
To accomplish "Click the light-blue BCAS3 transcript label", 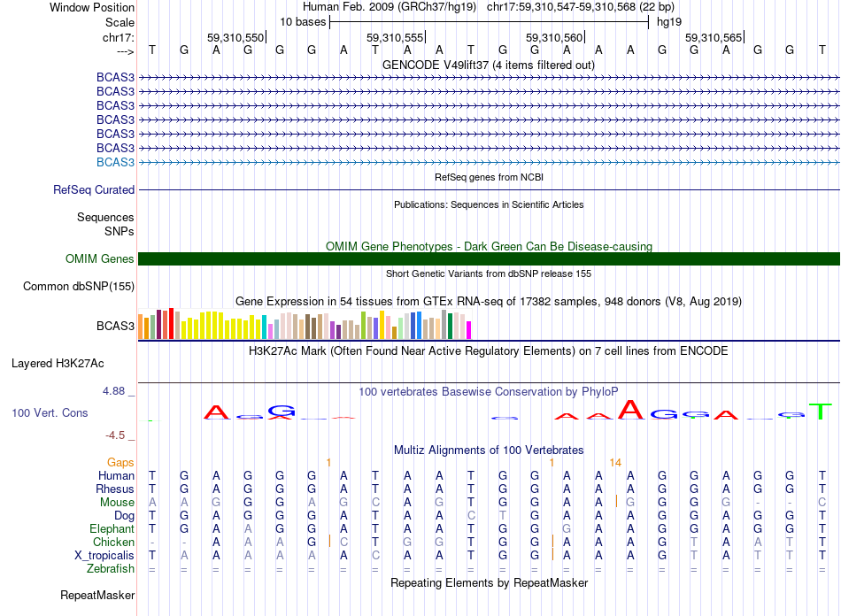I will pyautogui.click(x=115, y=162).
